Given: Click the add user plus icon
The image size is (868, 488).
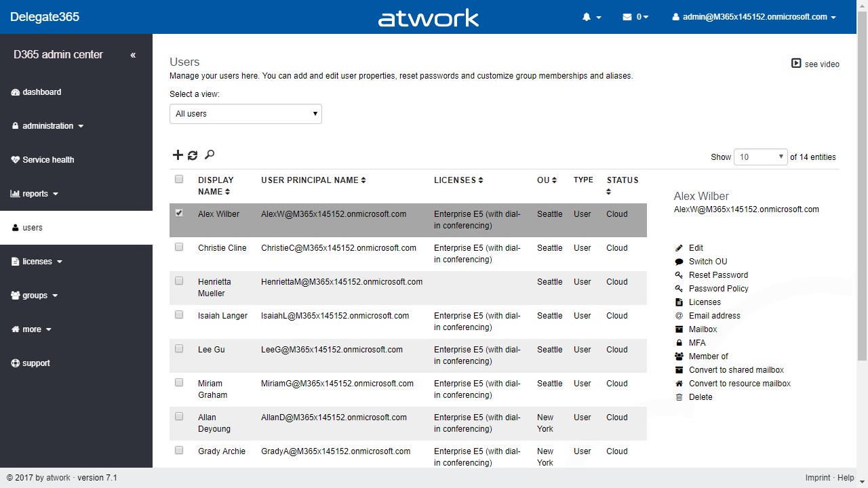Looking at the screenshot, I should [178, 155].
